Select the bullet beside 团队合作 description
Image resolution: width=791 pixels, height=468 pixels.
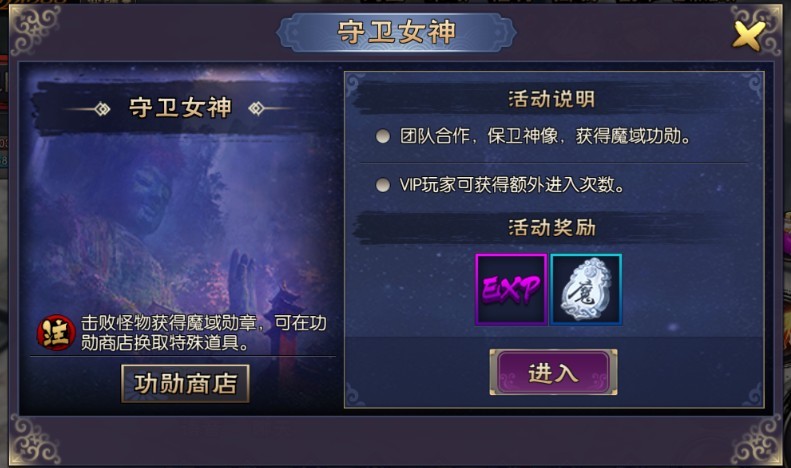tap(383, 136)
